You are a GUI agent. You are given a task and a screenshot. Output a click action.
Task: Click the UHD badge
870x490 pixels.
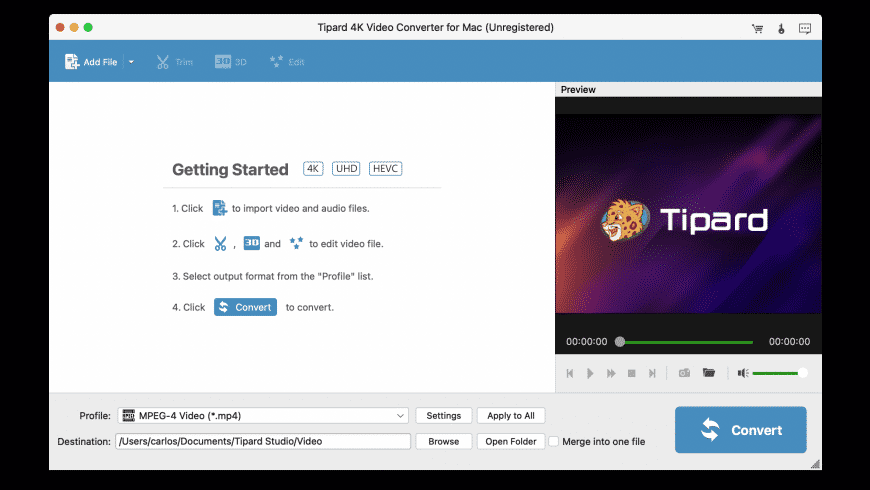coord(346,169)
